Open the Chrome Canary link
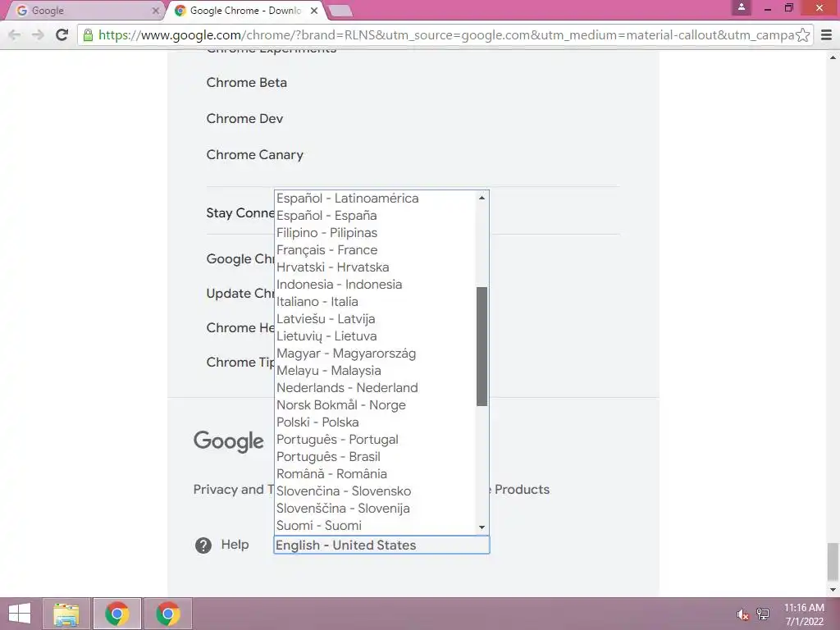This screenshot has width=840, height=630. click(x=254, y=155)
